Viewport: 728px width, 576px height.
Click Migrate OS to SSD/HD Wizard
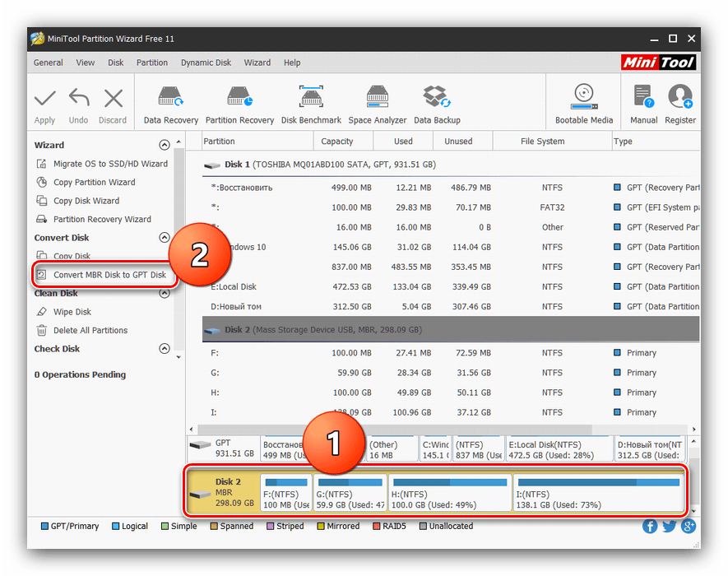(110, 164)
